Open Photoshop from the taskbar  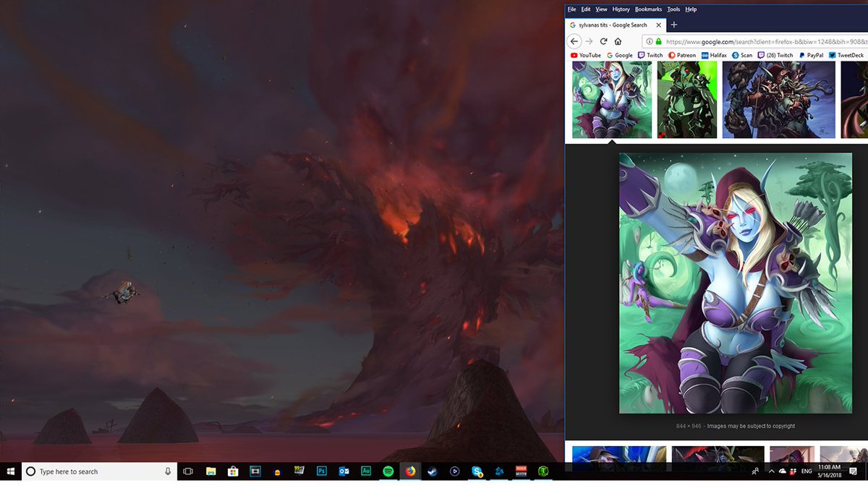[x=322, y=471]
